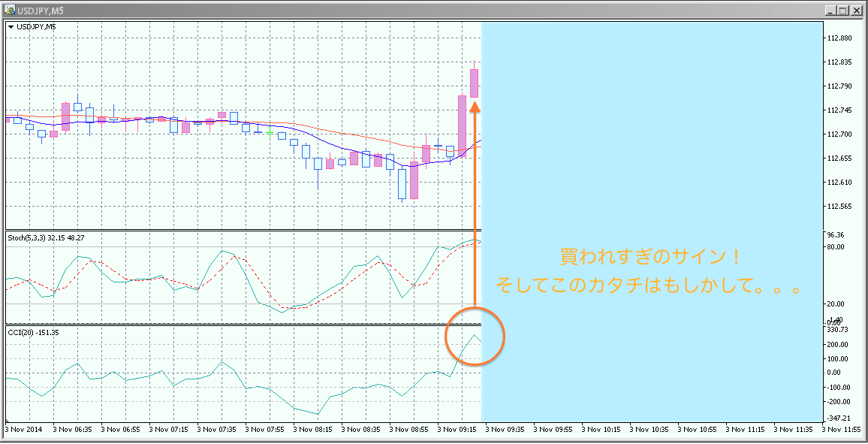The width and height of the screenshot is (868, 444).
Task: Click the orange circle highlighting the CCI peak
Action: click(475, 337)
